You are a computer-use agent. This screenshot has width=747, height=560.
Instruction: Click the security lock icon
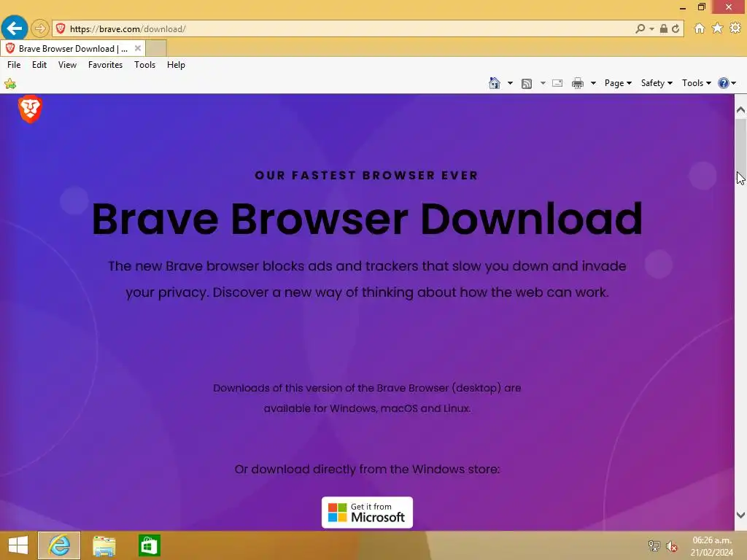(664, 28)
